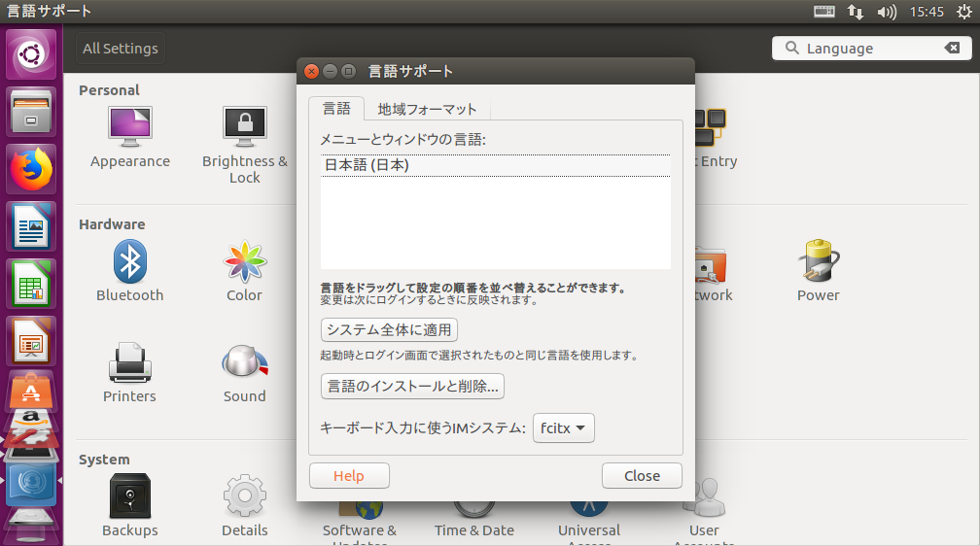Open Brightness & Lock settings
The image size is (980, 546).
coord(245,126)
